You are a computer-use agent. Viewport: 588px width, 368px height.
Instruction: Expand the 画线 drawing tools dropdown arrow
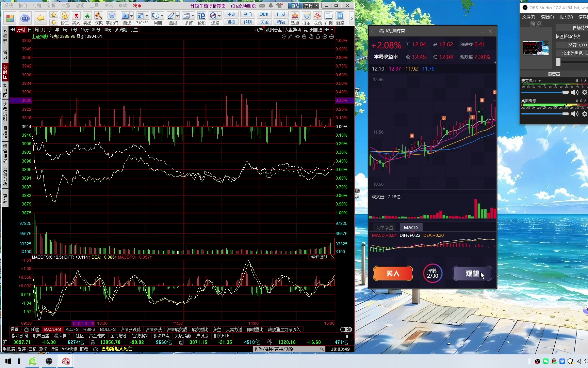(x=178, y=16)
